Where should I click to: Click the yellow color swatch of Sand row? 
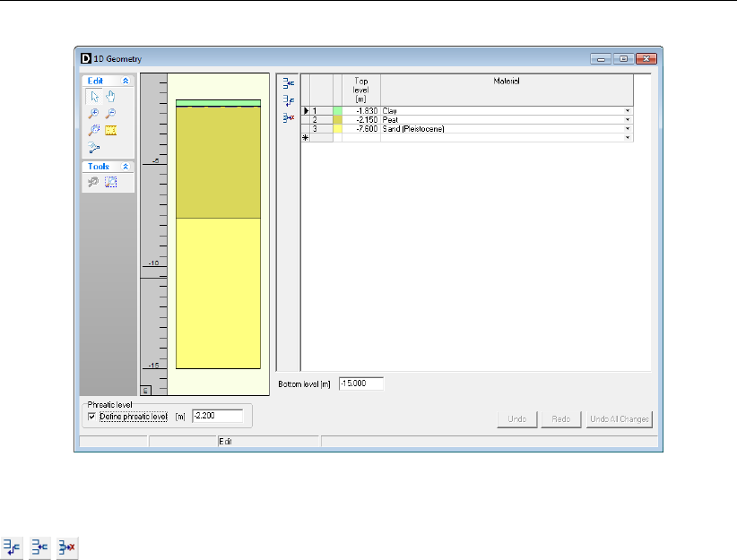point(337,129)
